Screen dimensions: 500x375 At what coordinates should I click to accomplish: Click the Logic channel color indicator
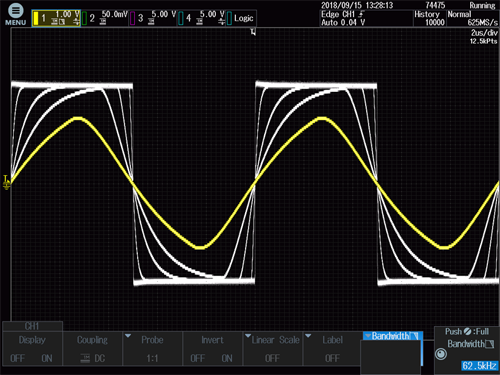[229, 18]
